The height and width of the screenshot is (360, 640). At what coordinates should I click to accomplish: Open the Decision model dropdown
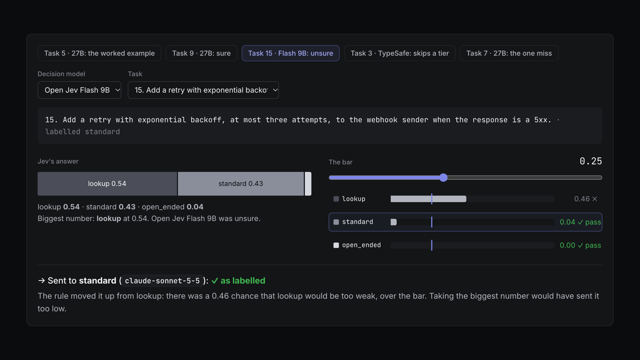pos(80,90)
